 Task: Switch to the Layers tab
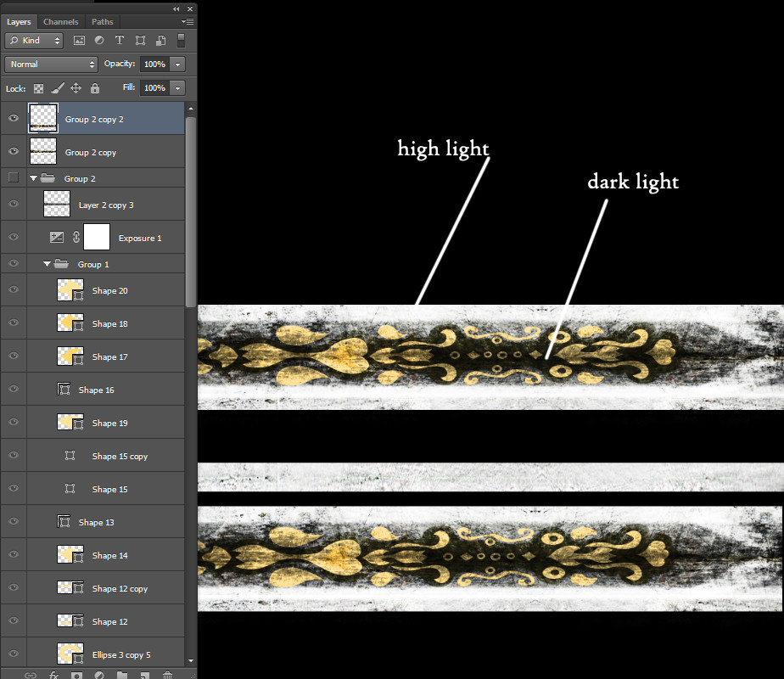coord(19,21)
